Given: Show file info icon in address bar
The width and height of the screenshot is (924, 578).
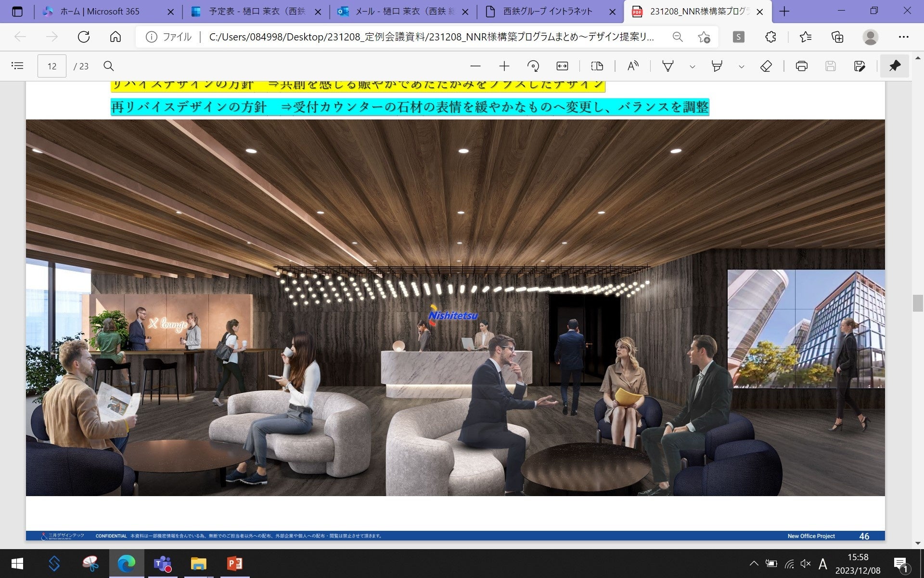Looking at the screenshot, I should click(151, 37).
